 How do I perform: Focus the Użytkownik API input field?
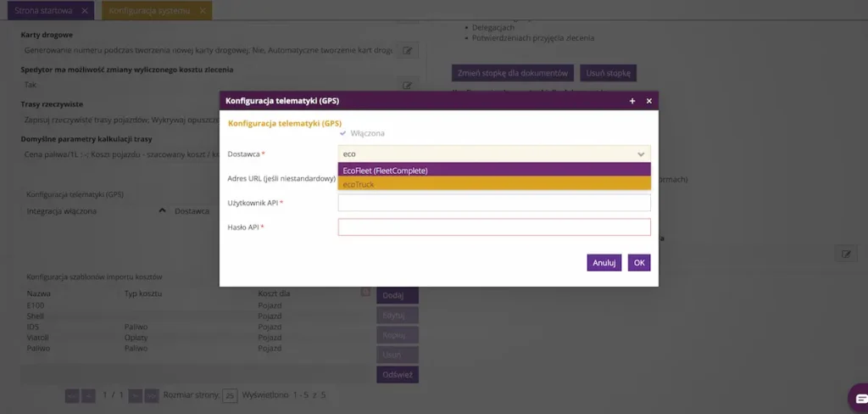(494, 203)
